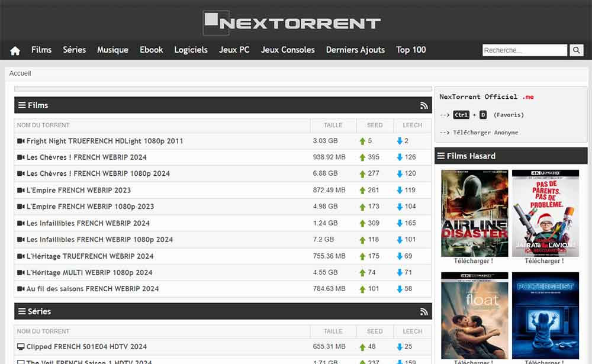Click the Float movie poster thumbnail
This screenshot has height=364, width=592.
tap(474, 314)
